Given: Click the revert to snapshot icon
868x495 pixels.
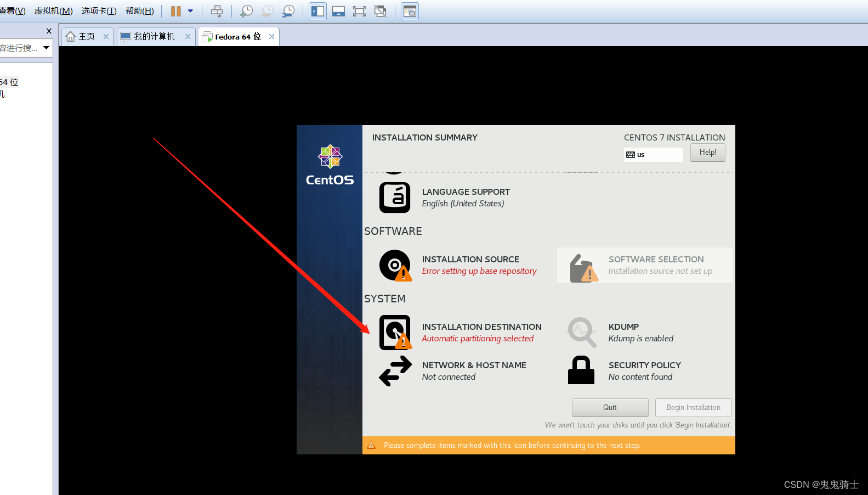Looking at the screenshot, I should point(268,11).
